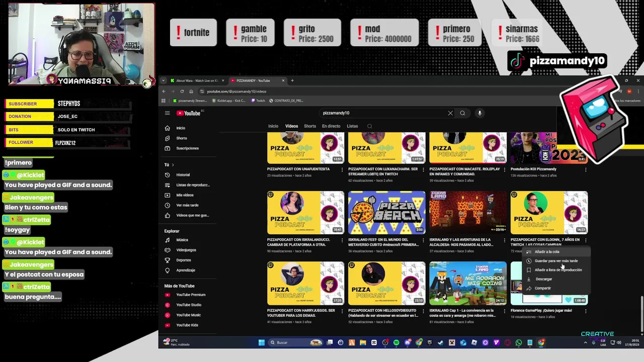Switch to channel Inicio tab
The height and width of the screenshot is (362, 644).
tap(273, 126)
